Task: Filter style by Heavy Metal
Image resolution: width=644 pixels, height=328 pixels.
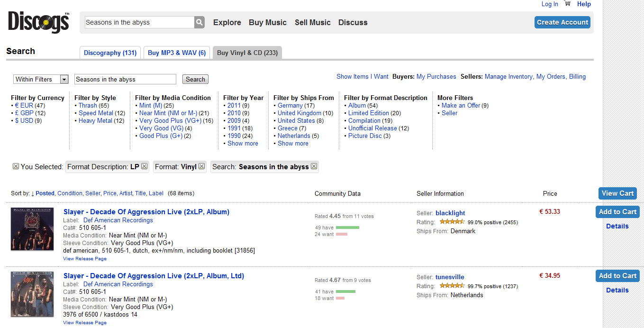Action: pyautogui.click(x=95, y=120)
